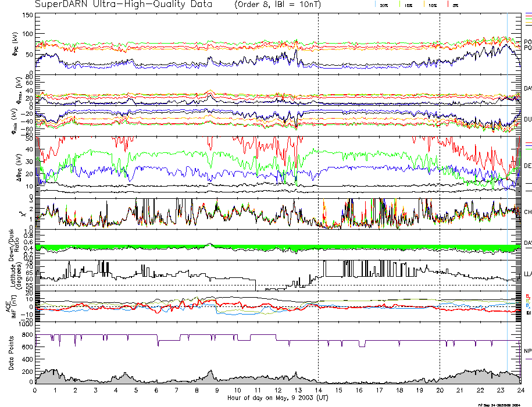Click the green band in Dawn/Dusk panel
Image resolution: width=532 pixels, height=407 pixels.
coord(174,247)
